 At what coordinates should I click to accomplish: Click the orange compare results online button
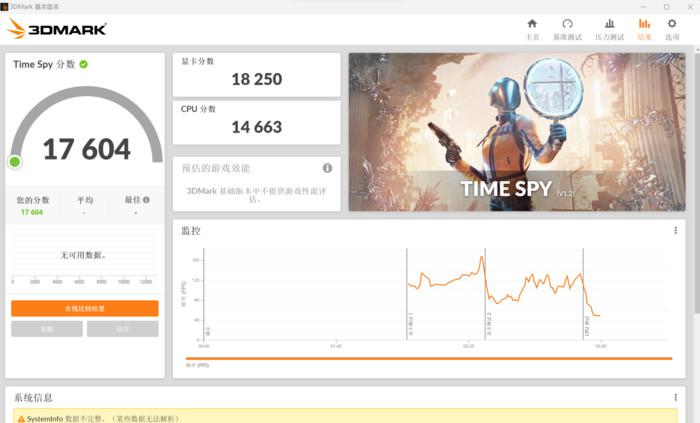click(85, 308)
